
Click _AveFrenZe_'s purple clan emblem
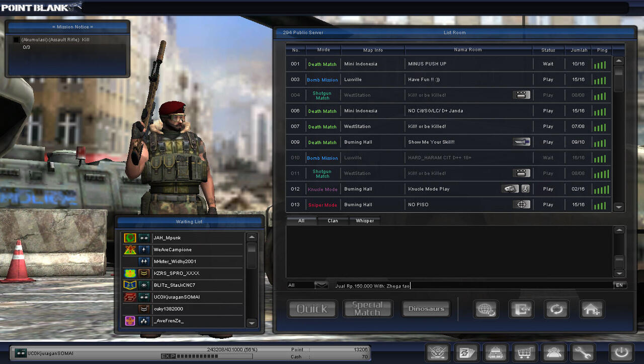[130, 321]
